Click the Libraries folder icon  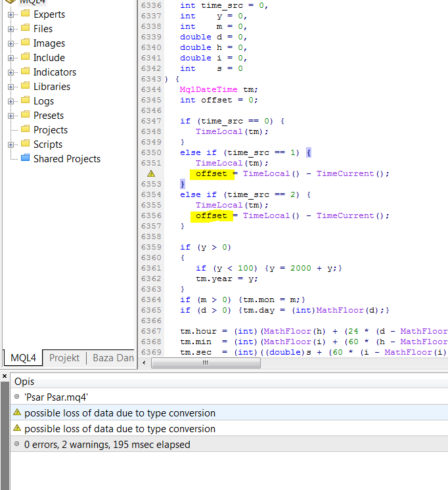pos(26,85)
